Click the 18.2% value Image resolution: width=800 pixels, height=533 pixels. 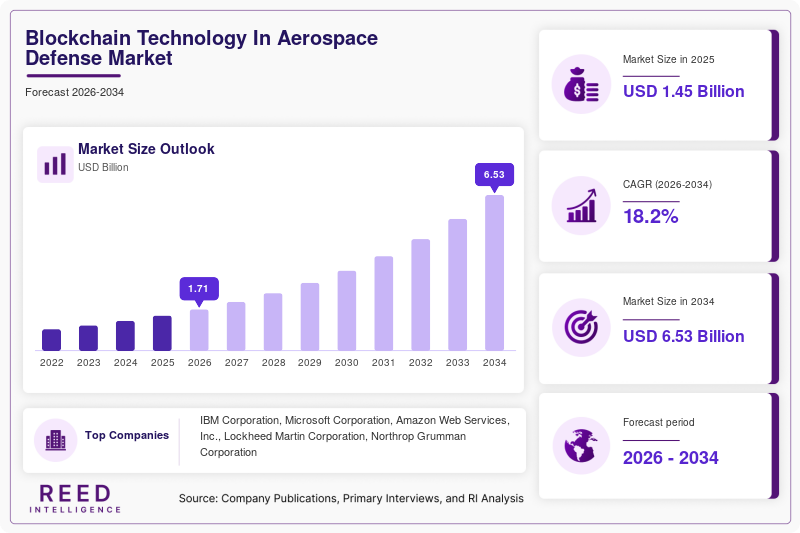coord(651,216)
